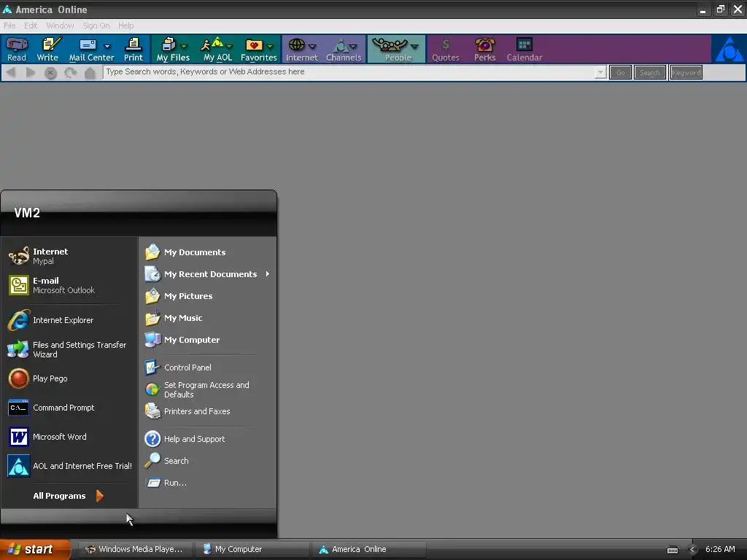747x560 pixels.
Task: Open AOL and Internet Free Trial!
Action: (x=71, y=466)
